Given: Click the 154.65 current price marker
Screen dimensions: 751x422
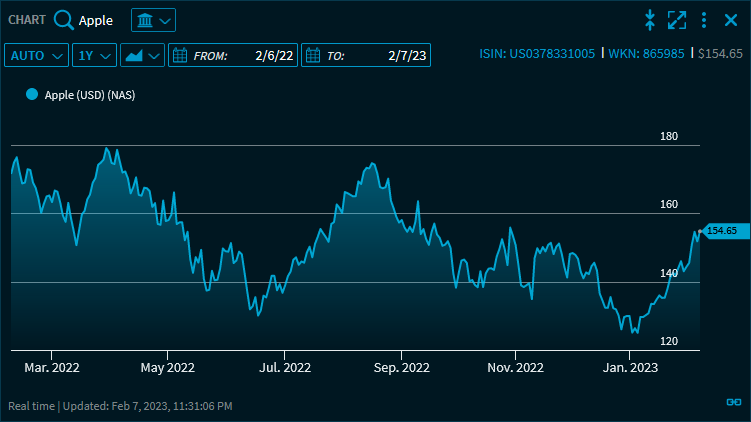Looking at the screenshot, I should (x=721, y=231).
